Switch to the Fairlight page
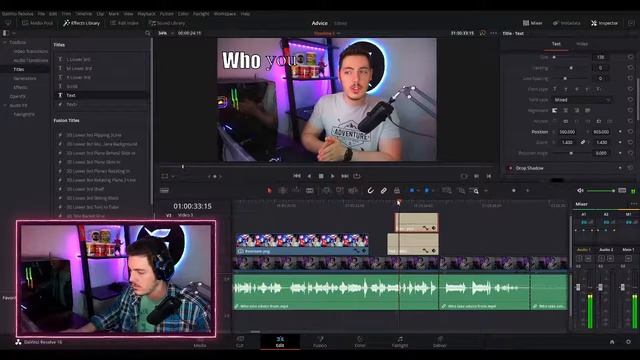Viewport: 640px width, 360px height. 400,342
